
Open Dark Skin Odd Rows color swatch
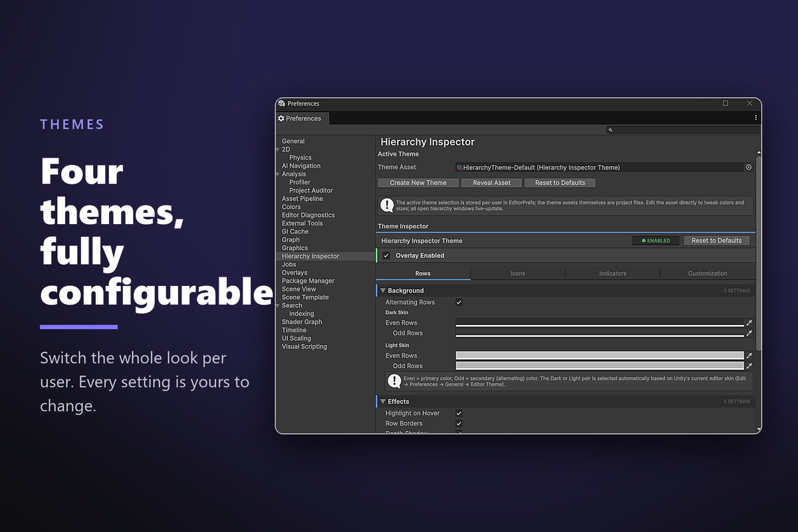(x=599, y=333)
